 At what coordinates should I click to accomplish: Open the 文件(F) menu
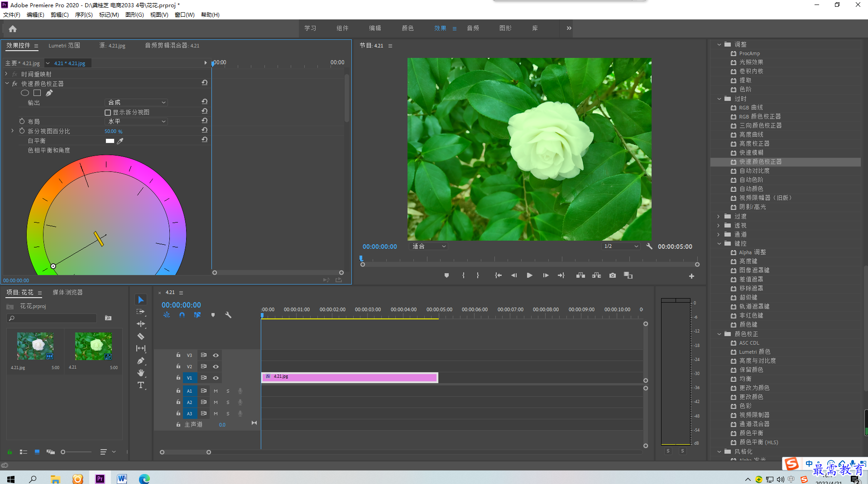coord(12,15)
